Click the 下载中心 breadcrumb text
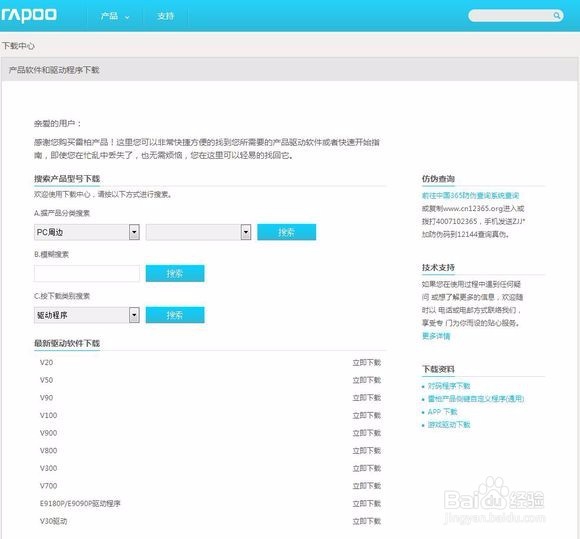This screenshot has width=580, height=539. point(18,46)
